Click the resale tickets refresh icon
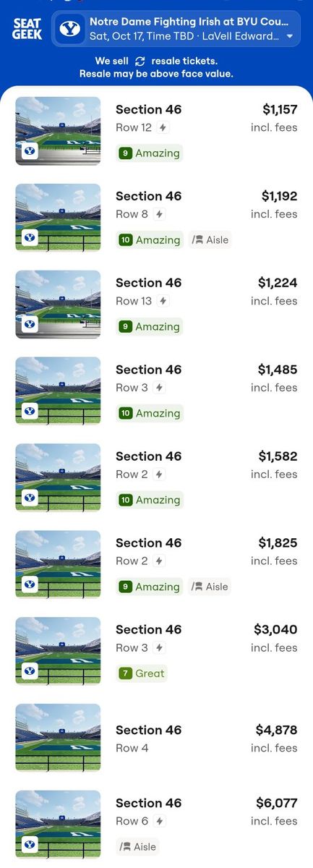The image size is (313, 868). (140, 61)
